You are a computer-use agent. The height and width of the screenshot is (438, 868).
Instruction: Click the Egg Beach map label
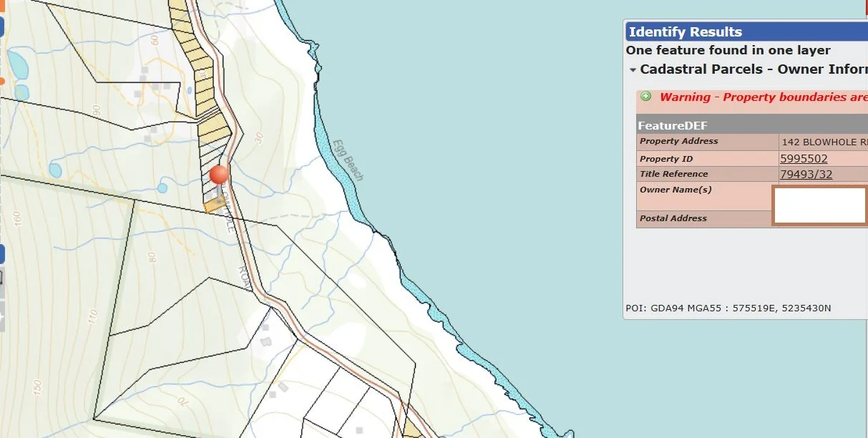348,160
